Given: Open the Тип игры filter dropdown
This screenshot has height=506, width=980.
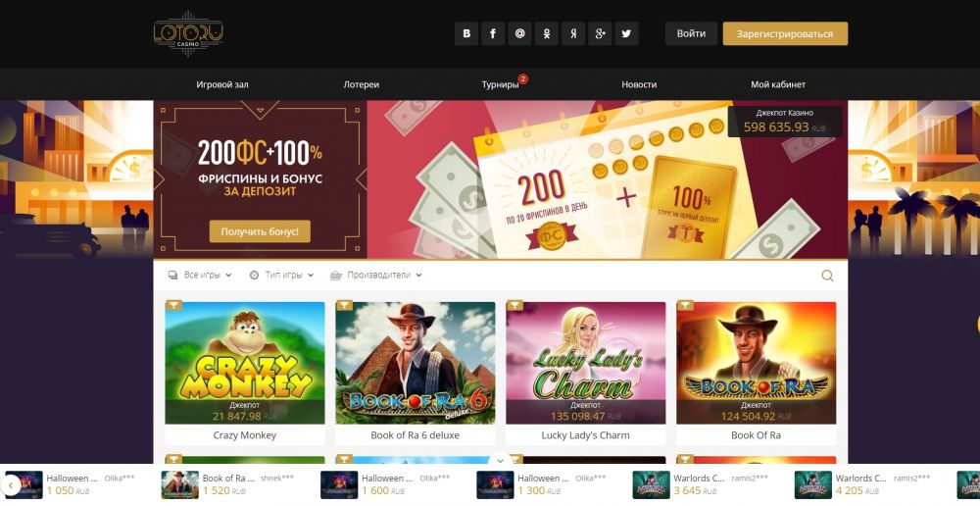Looking at the screenshot, I should pyautogui.click(x=281, y=275).
